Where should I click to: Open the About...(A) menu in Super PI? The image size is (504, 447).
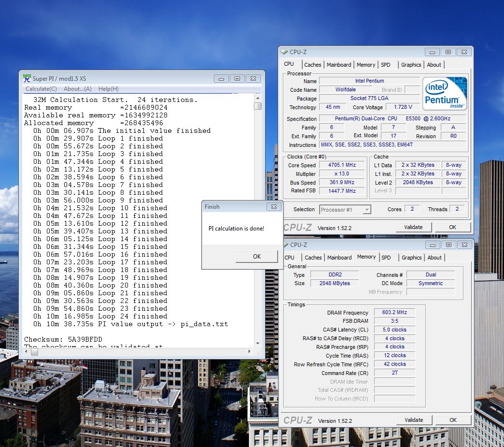[77, 89]
